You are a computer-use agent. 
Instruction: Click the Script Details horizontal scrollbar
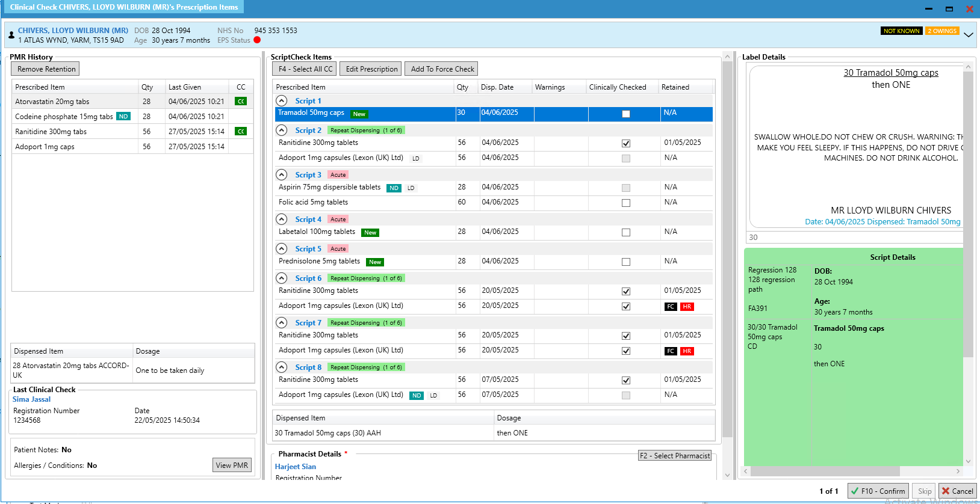[x=853, y=471]
